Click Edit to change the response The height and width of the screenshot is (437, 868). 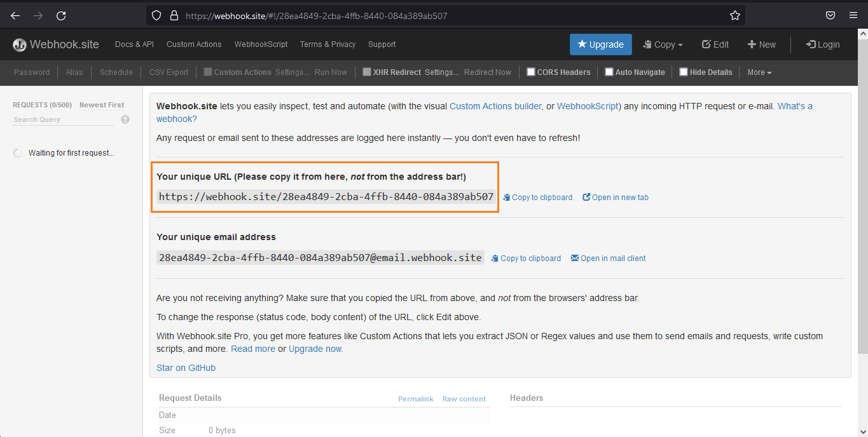click(x=715, y=44)
